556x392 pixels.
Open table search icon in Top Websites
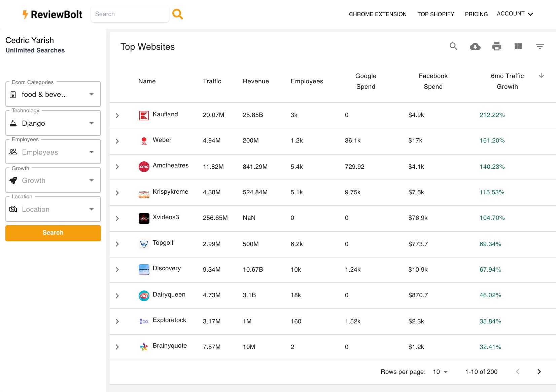point(453,46)
